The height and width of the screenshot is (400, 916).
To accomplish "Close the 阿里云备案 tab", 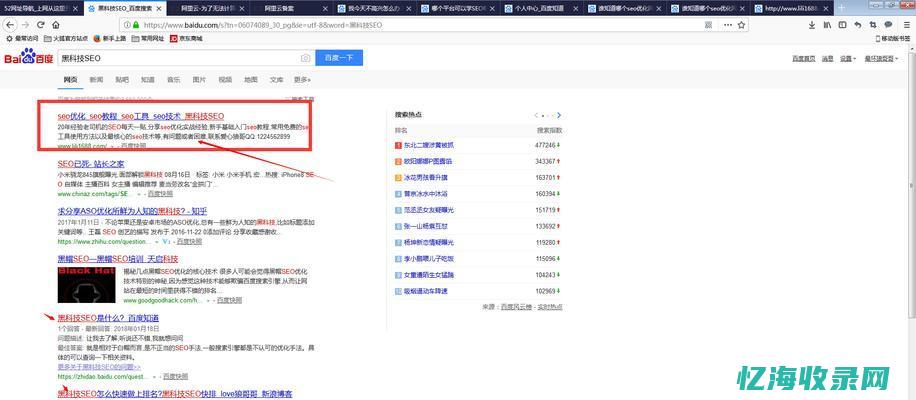I will 326,9.
